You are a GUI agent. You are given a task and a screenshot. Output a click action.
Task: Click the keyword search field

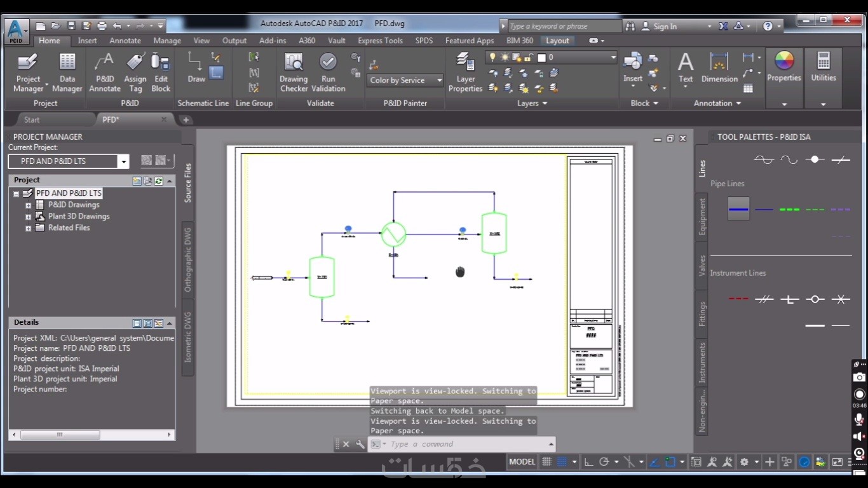[x=565, y=26]
